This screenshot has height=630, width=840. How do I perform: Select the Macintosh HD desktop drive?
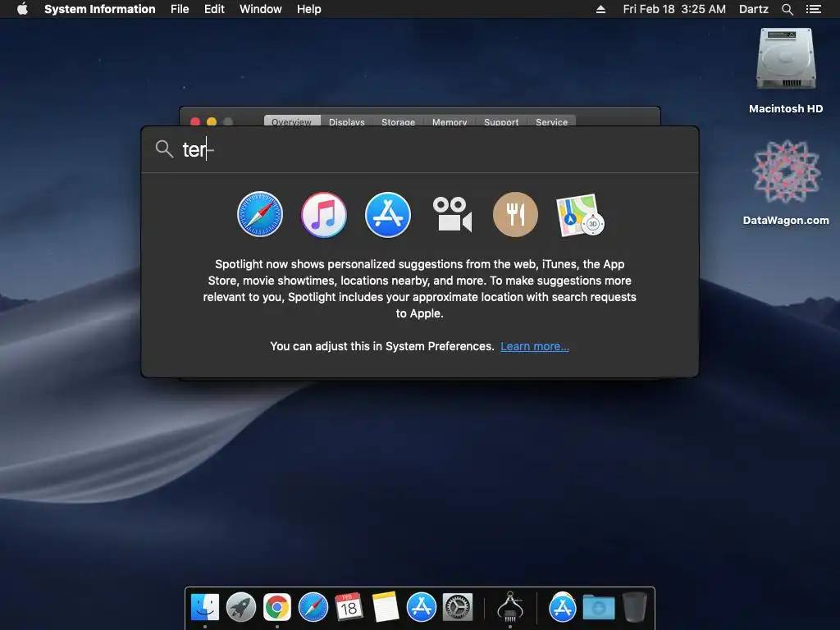(786, 71)
